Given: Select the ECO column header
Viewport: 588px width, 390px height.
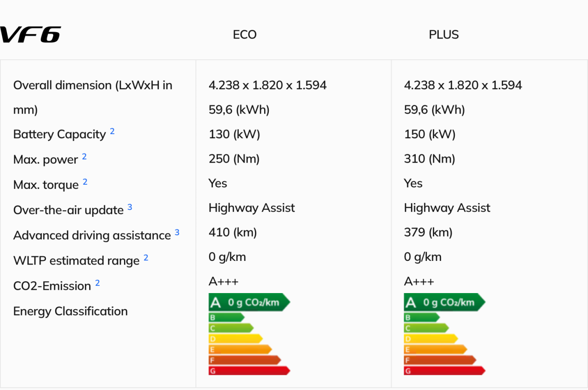Looking at the screenshot, I should click(245, 35).
